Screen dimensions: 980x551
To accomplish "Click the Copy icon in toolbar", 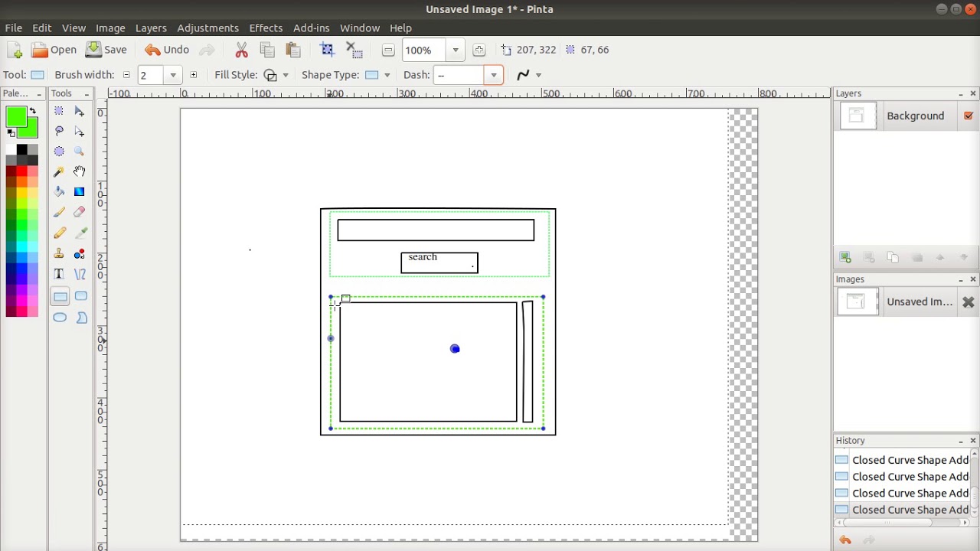I will [x=267, y=50].
